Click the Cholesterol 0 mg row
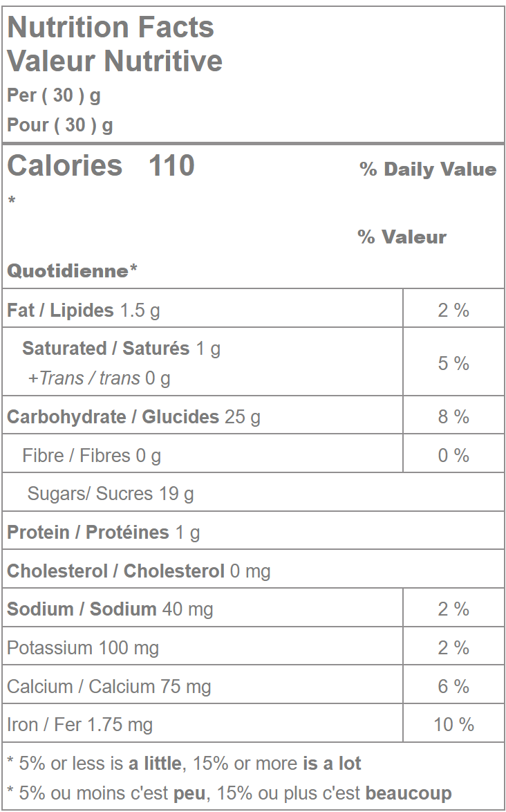Image resolution: width=506 pixels, height=812 pixels. point(138,571)
